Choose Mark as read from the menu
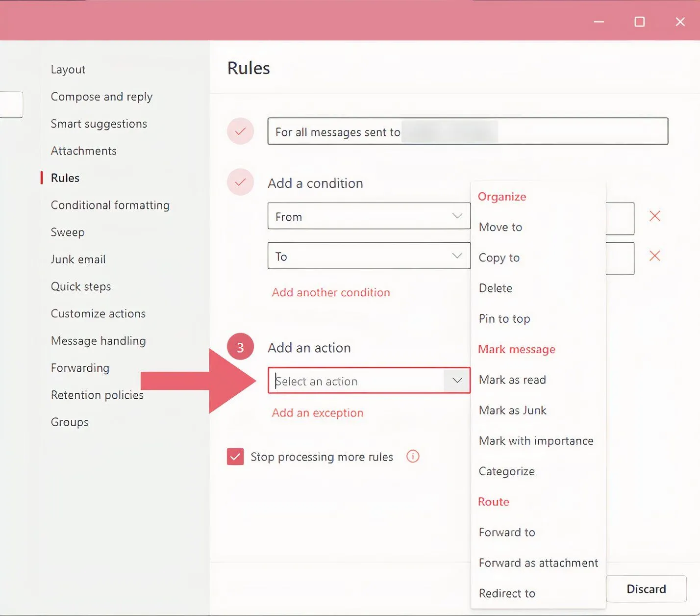The image size is (700, 616). click(x=512, y=380)
